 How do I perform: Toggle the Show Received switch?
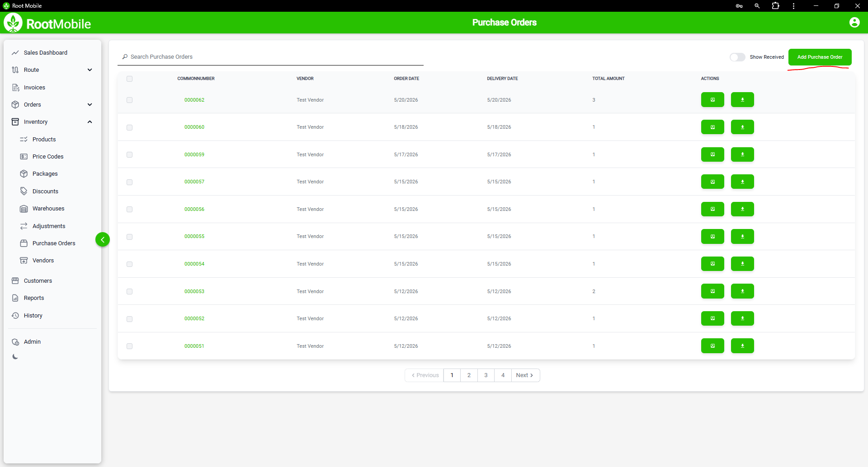737,57
